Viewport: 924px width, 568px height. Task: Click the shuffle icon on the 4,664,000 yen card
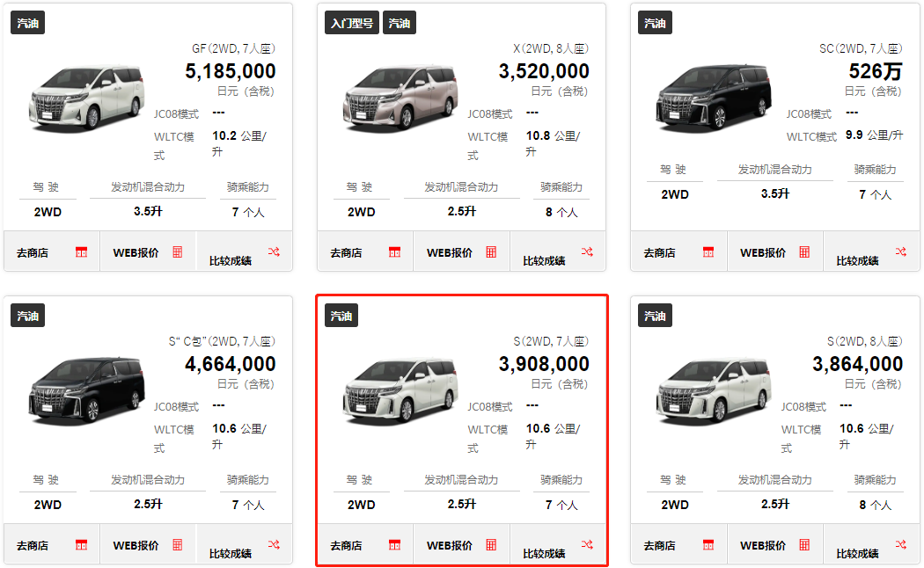pos(274,545)
